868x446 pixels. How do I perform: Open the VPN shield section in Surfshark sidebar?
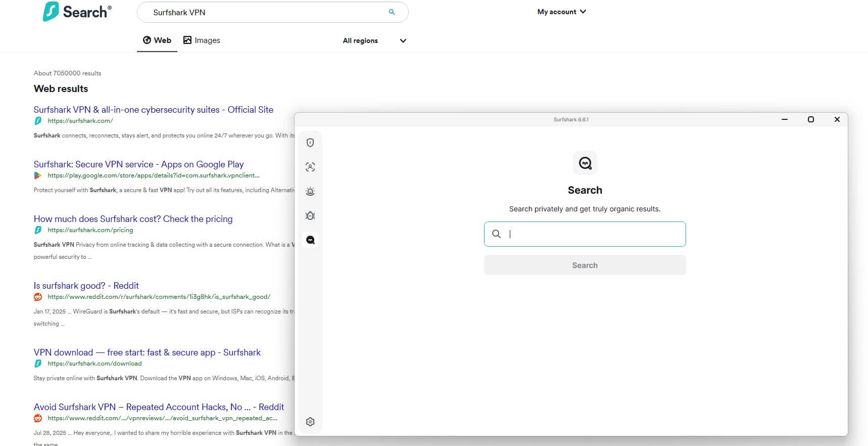[310, 143]
